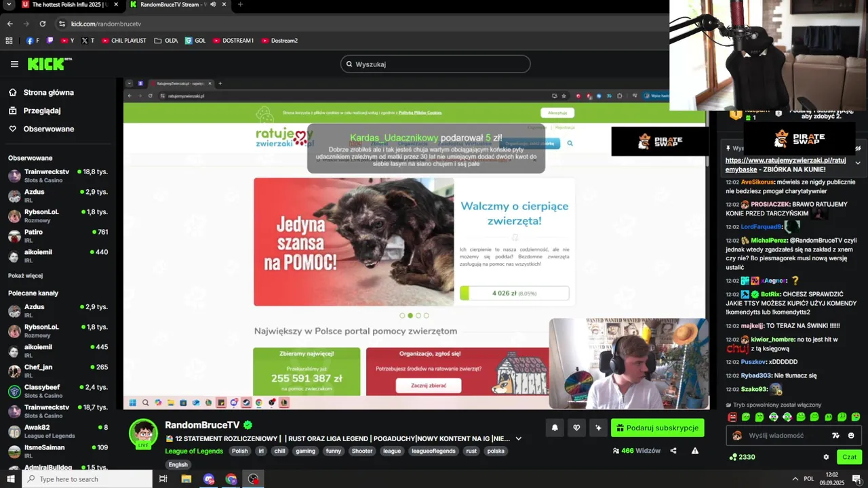Open Task View on the taskbar

point(163,479)
